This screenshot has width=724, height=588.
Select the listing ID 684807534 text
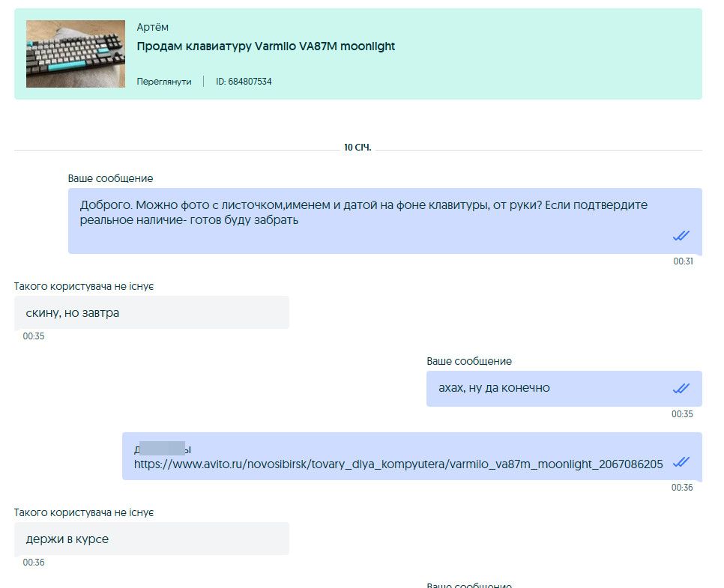coord(244,82)
